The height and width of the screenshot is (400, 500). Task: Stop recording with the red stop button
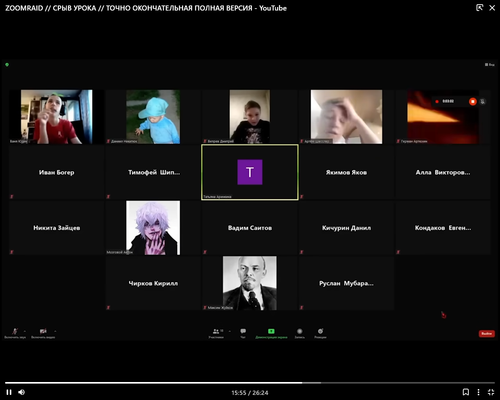click(x=473, y=101)
